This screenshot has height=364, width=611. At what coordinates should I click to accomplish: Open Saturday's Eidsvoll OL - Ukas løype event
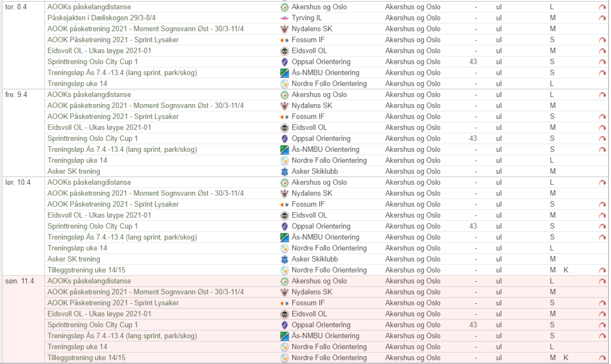[99, 215]
